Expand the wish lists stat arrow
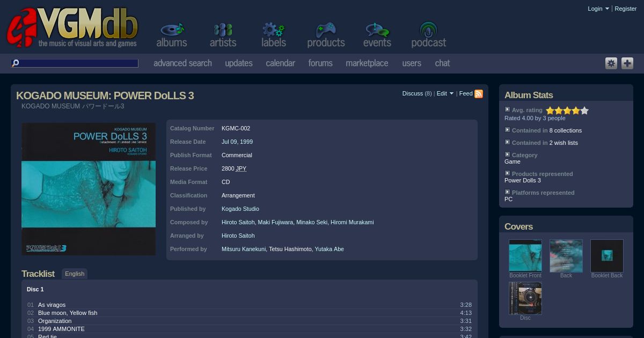This screenshot has height=338, width=644. [x=507, y=142]
